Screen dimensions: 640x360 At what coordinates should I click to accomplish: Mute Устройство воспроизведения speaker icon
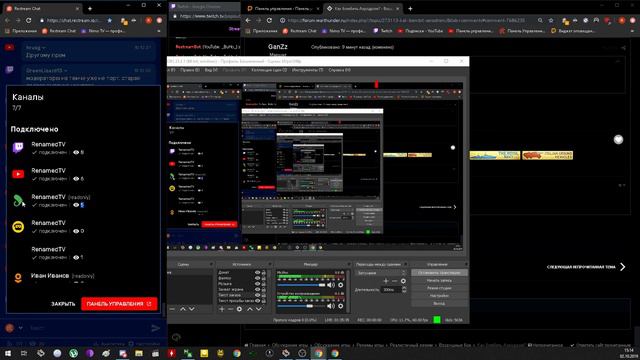pos(331,306)
